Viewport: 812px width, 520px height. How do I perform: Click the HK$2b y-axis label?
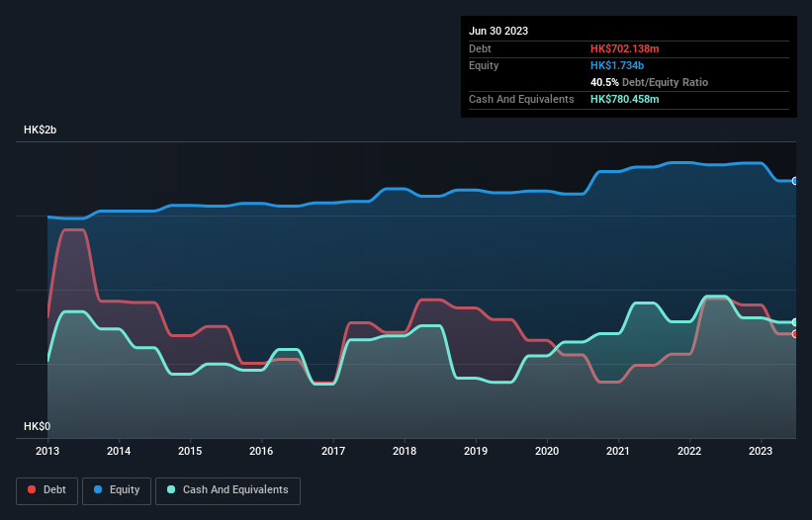point(40,130)
